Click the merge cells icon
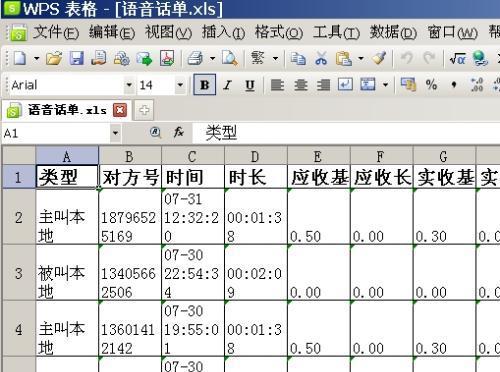This screenshot has height=372, width=500. coord(368,85)
